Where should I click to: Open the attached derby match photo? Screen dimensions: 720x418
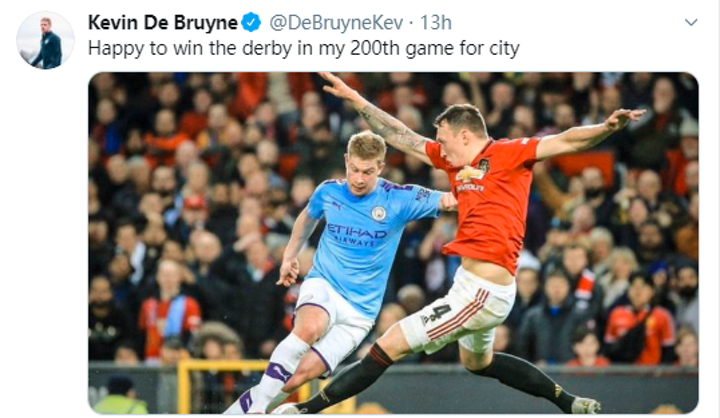394,243
